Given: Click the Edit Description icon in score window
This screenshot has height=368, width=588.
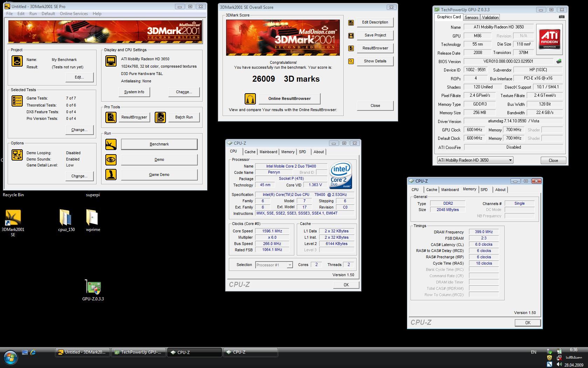Looking at the screenshot, I should coord(351,23).
